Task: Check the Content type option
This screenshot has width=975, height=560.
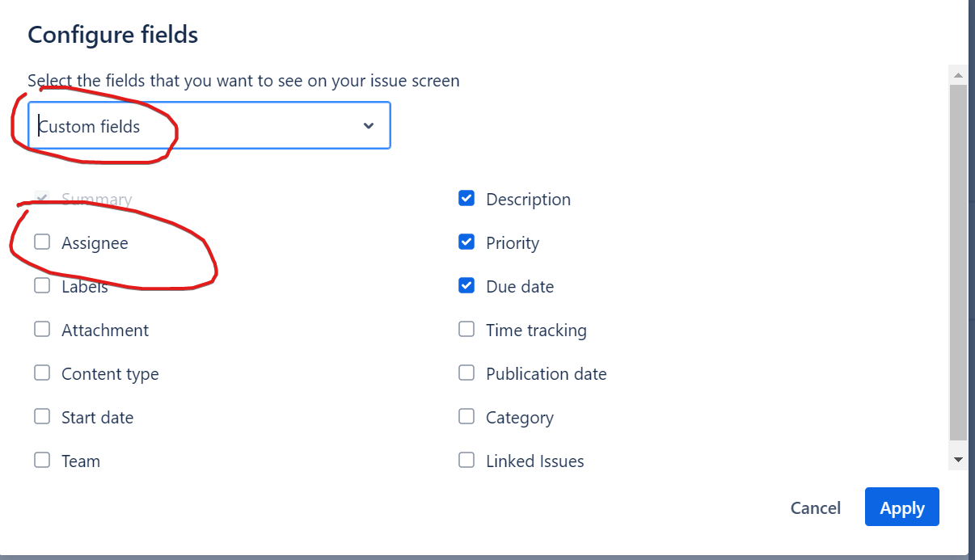Action: click(41, 373)
